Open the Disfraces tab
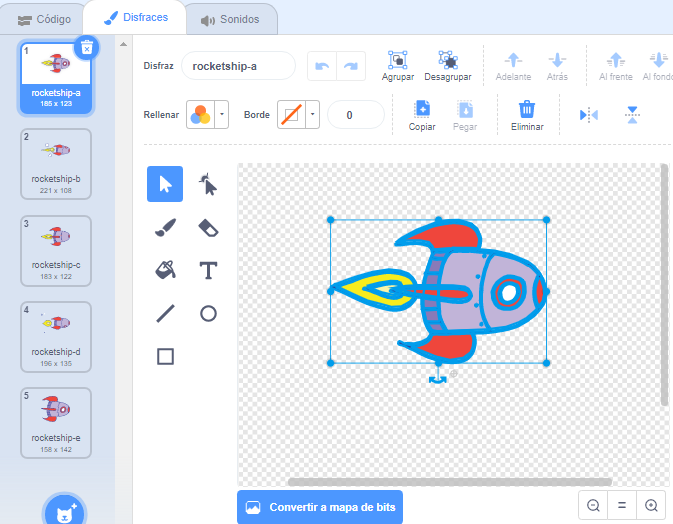Viewport: 673px width, 524px height. (x=136, y=17)
